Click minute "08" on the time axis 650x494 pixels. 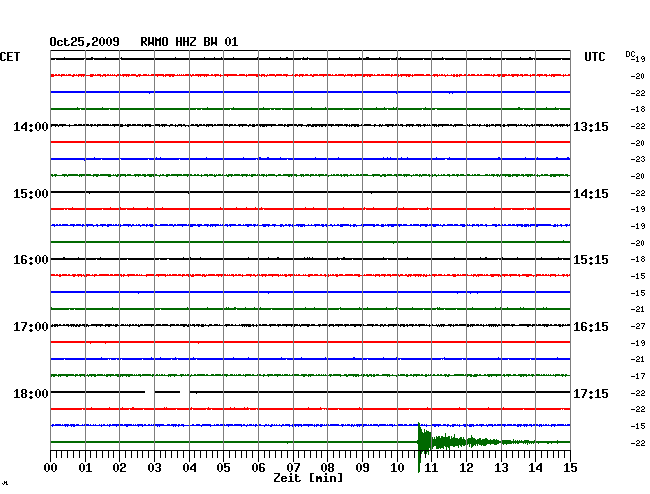pyautogui.click(x=327, y=468)
